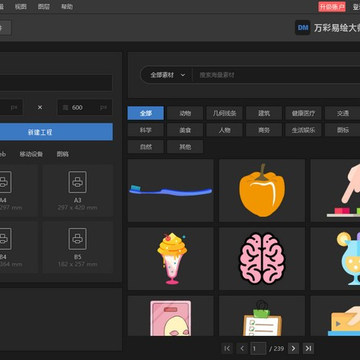Filter assets by 健康医疗 category
The height and width of the screenshot is (360, 360).
pos(303,113)
